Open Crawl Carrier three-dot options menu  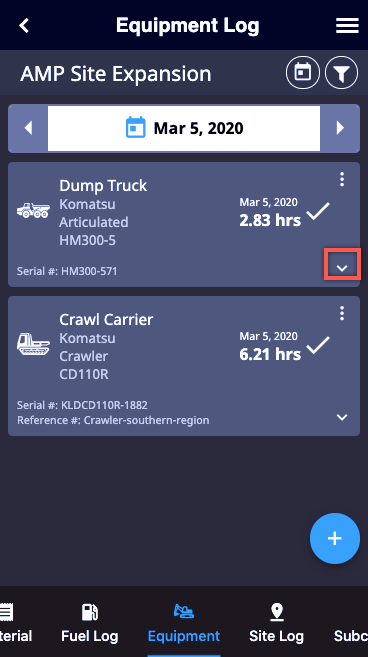[x=342, y=313]
